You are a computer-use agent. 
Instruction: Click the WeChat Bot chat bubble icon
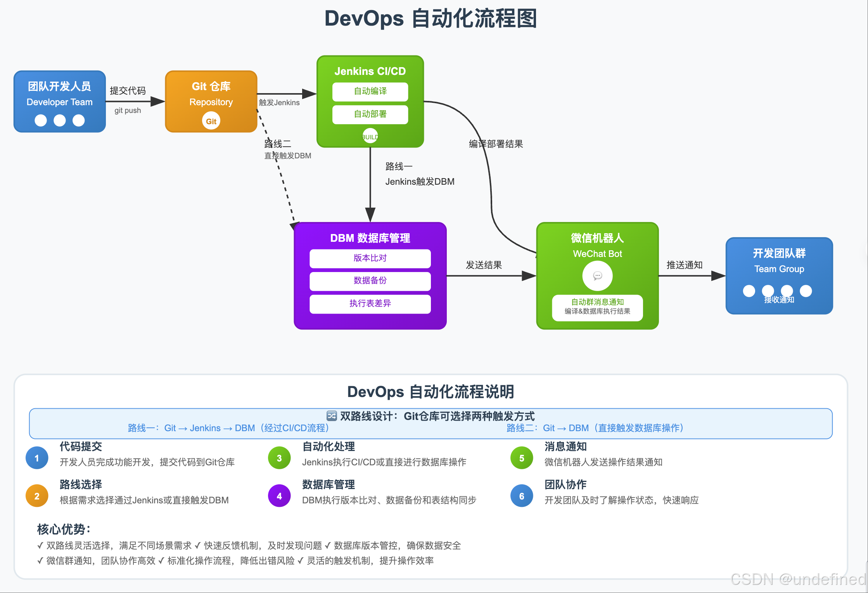pyautogui.click(x=597, y=276)
